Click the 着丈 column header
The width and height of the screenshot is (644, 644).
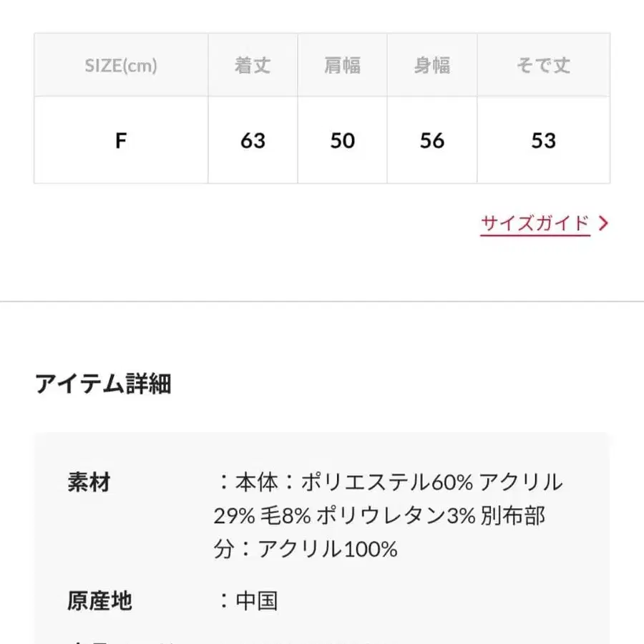252,64
